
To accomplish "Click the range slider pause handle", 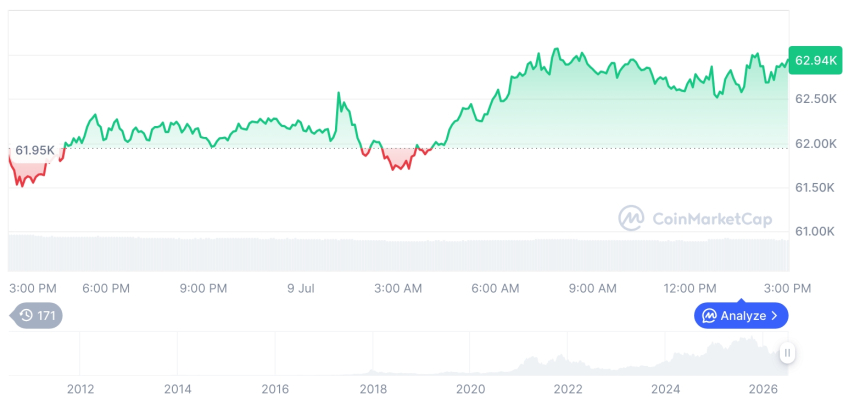I will (x=787, y=352).
